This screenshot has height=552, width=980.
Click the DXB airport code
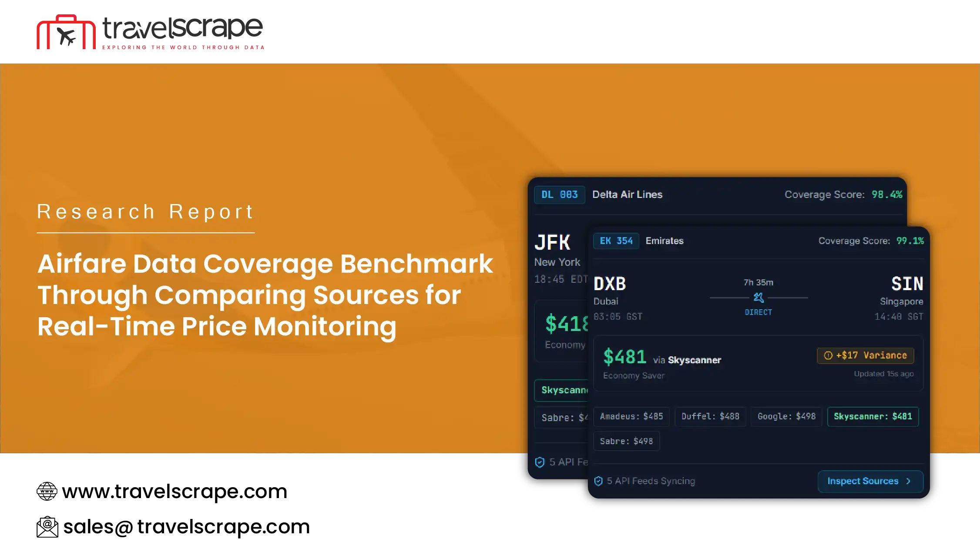[x=610, y=284]
